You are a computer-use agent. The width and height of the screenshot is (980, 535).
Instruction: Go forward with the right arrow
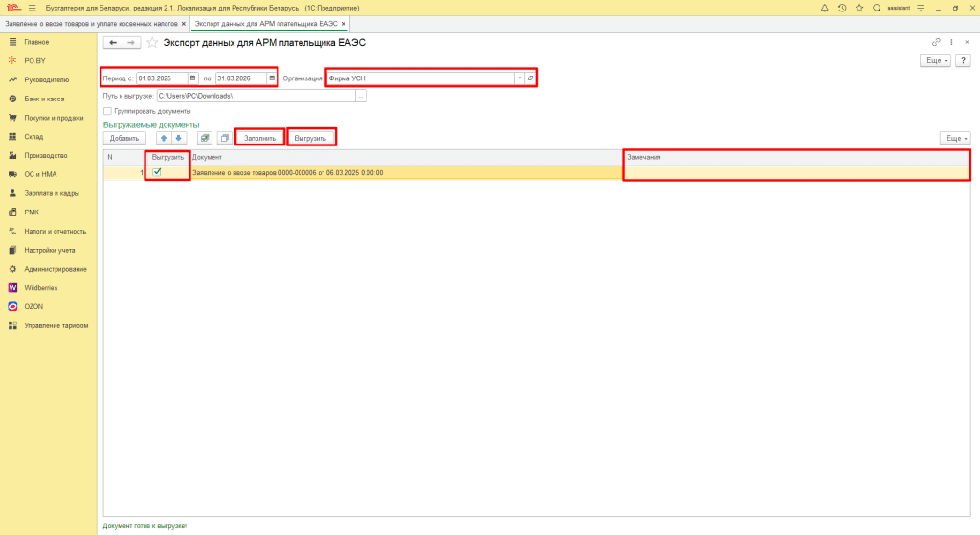[130, 42]
